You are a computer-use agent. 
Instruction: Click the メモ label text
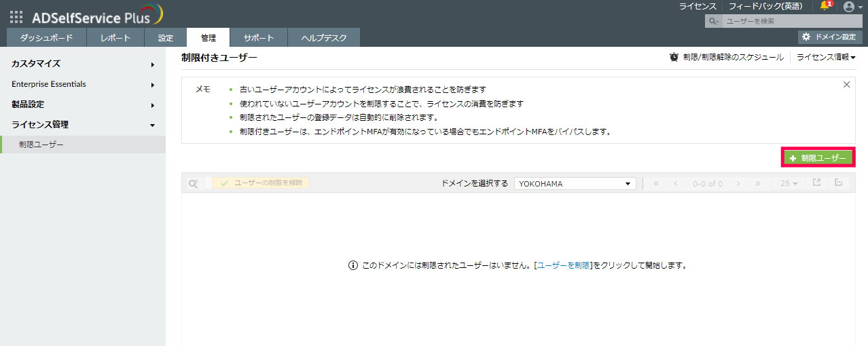tap(202, 90)
